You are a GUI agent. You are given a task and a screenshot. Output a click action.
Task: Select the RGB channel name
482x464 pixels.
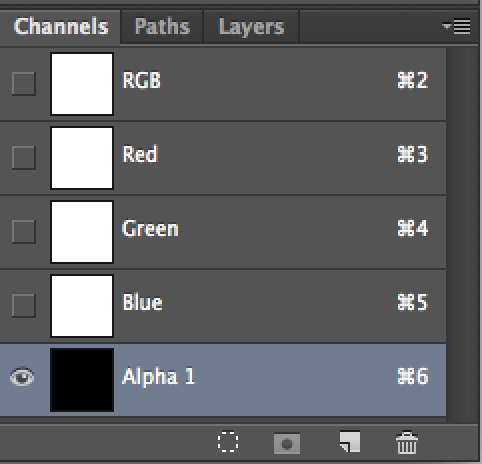[141, 80]
